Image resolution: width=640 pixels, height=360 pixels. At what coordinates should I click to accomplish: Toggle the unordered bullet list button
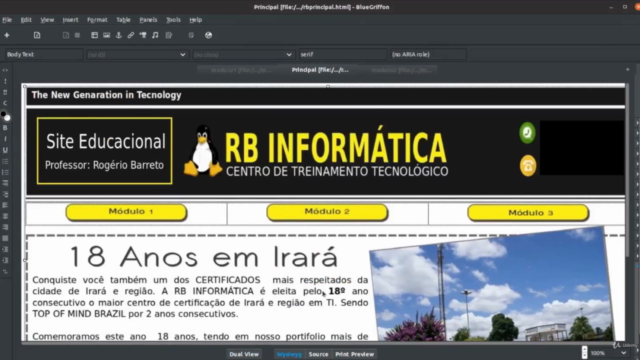(x=5, y=161)
